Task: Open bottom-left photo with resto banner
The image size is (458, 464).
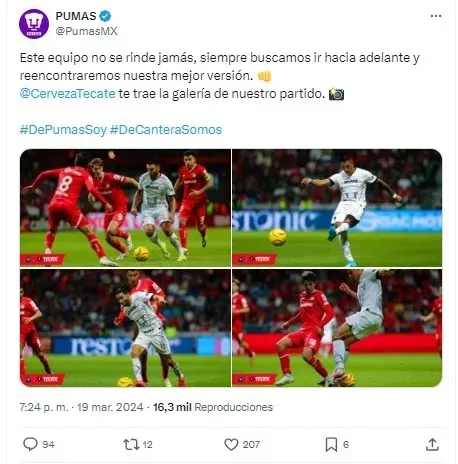Action: click(125, 328)
